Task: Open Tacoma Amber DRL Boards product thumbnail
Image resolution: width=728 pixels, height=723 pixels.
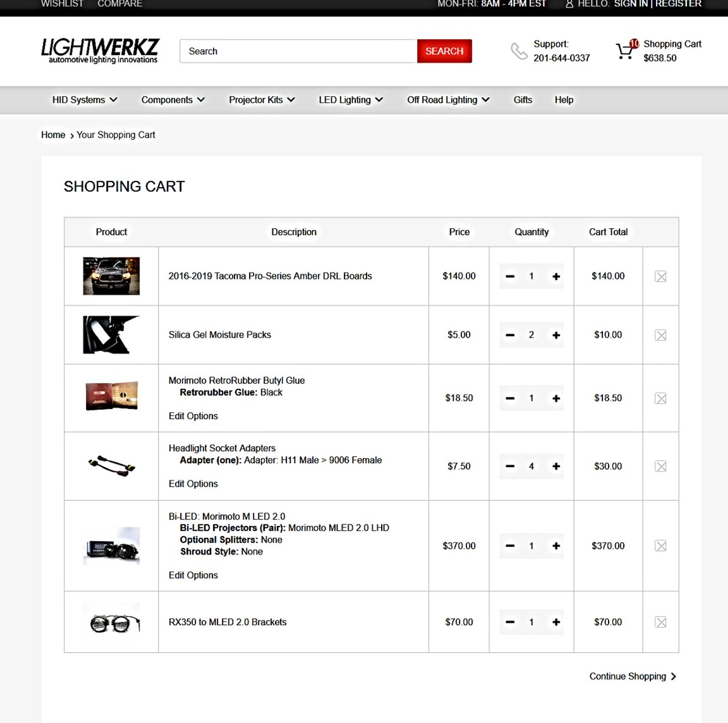Action: point(111,276)
